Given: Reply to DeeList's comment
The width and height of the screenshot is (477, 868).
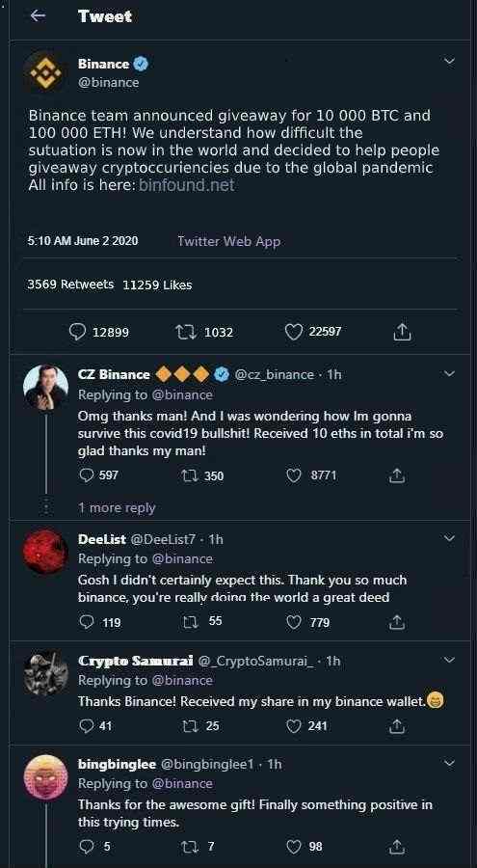Looking at the screenshot, I should click(x=87, y=622).
